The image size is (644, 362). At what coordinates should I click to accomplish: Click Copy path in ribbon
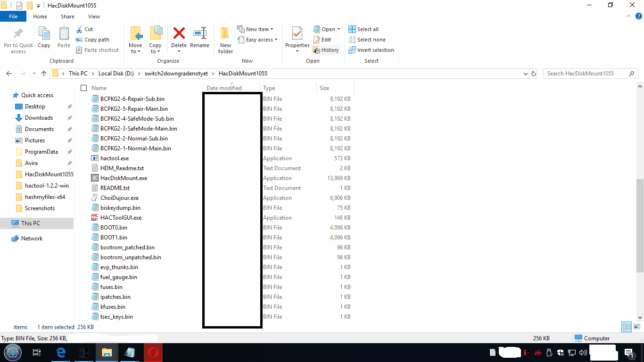(93, 40)
